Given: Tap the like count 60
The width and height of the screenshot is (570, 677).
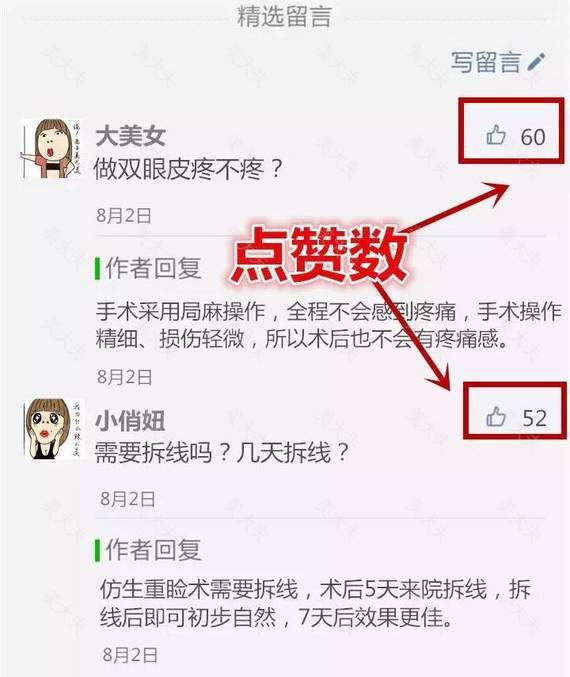Looking at the screenshot, I should [x=533, y=137].
